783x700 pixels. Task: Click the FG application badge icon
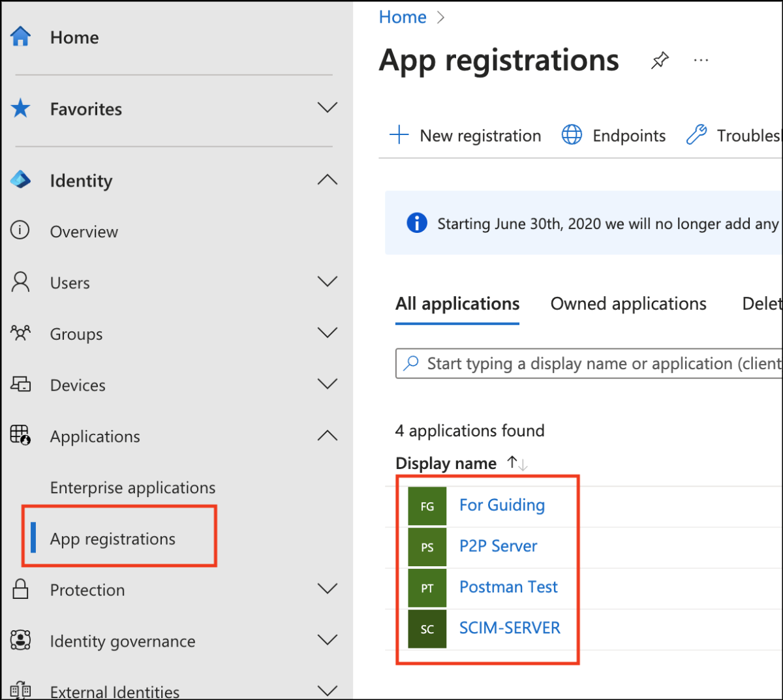point(427,506)
